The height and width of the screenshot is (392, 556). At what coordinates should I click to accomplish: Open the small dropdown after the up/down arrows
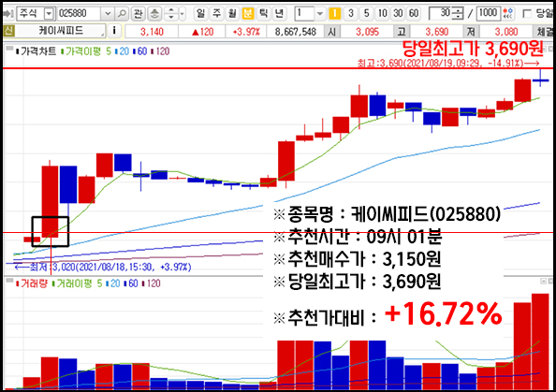pos(182,14)
